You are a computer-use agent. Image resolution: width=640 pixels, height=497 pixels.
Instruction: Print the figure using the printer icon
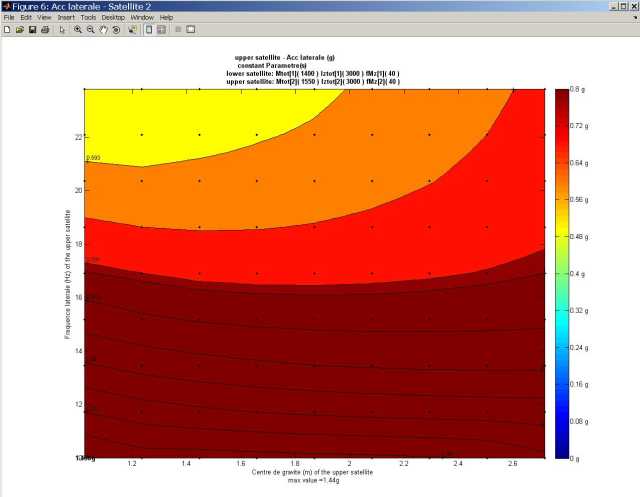click(44, 30)
